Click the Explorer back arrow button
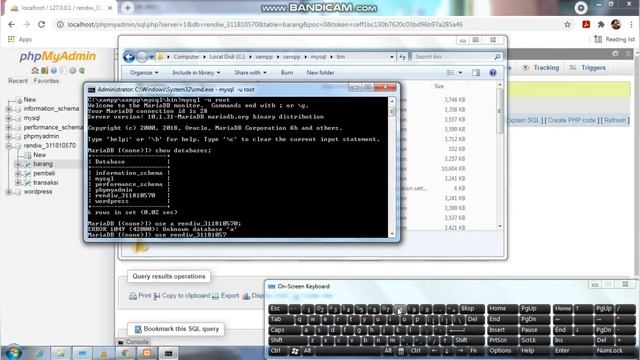Screen dimensions: 640x360 pos(129,57)
